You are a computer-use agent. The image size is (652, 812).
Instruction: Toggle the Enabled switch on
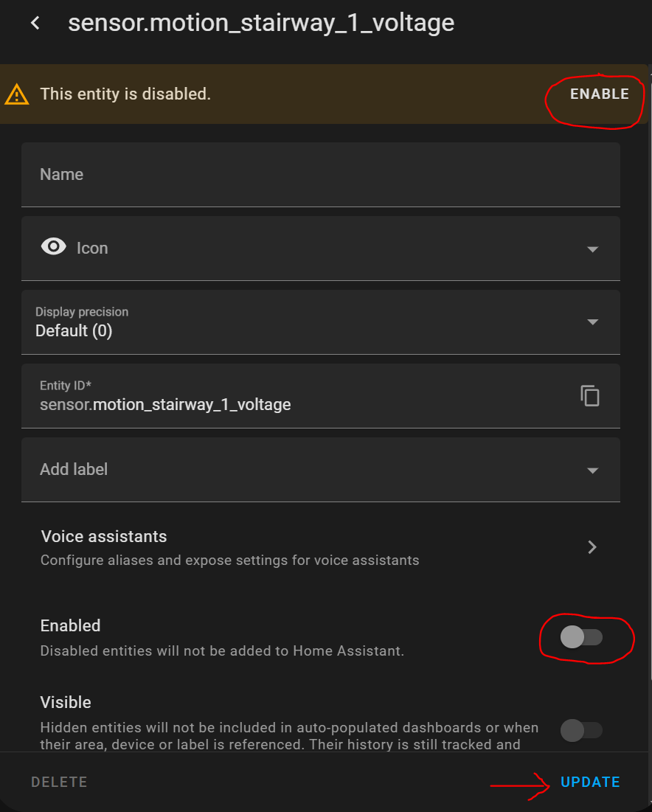click(x=582, y=637)
